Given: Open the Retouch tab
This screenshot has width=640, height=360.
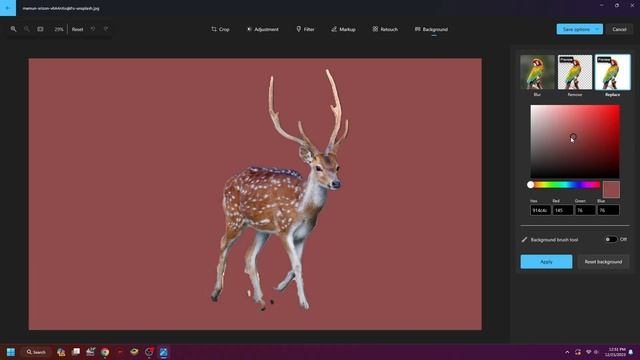Looking at the screenshot, I should coord(385,29).
